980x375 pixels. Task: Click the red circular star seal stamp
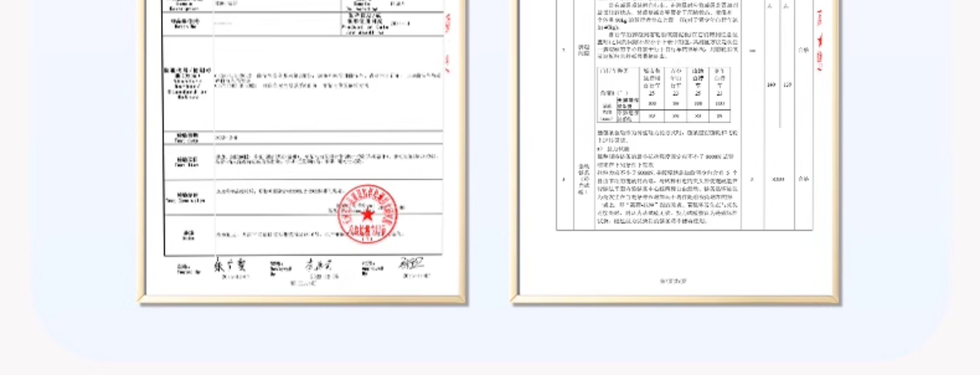click(x=367, y=214)
